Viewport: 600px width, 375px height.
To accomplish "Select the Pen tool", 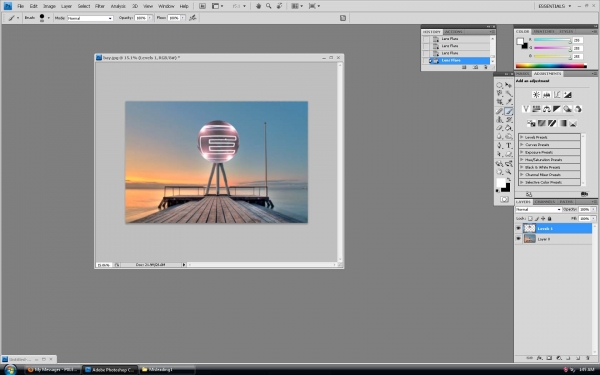I will pos(499,145).
